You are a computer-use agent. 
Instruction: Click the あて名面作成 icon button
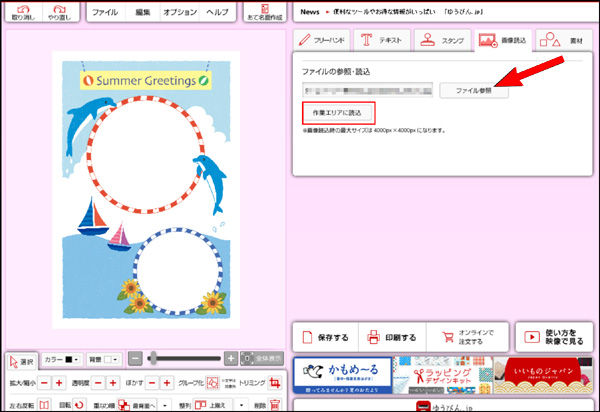[x=265, y=12]
